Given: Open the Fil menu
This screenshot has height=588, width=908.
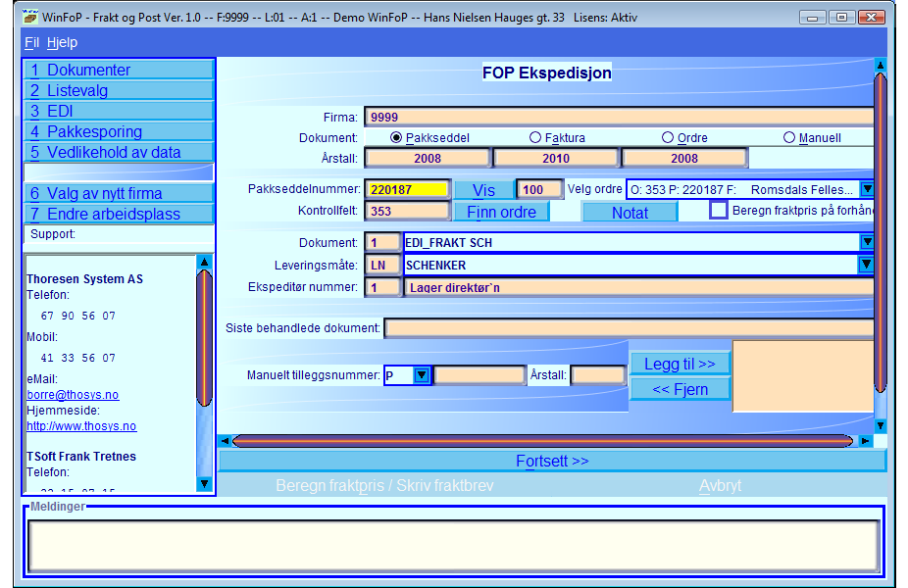Looking at the screenshot, I should click(x=32, y=42).
